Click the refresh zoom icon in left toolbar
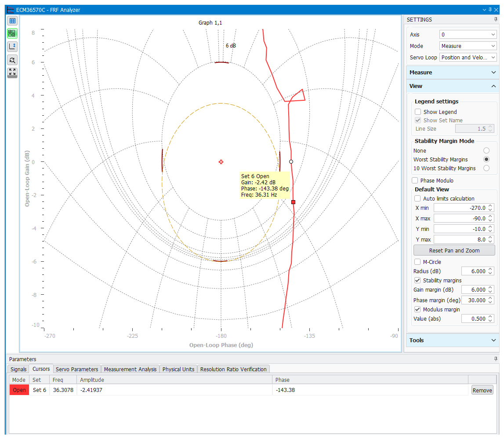The image size is (504, 439). click(12, 60)
